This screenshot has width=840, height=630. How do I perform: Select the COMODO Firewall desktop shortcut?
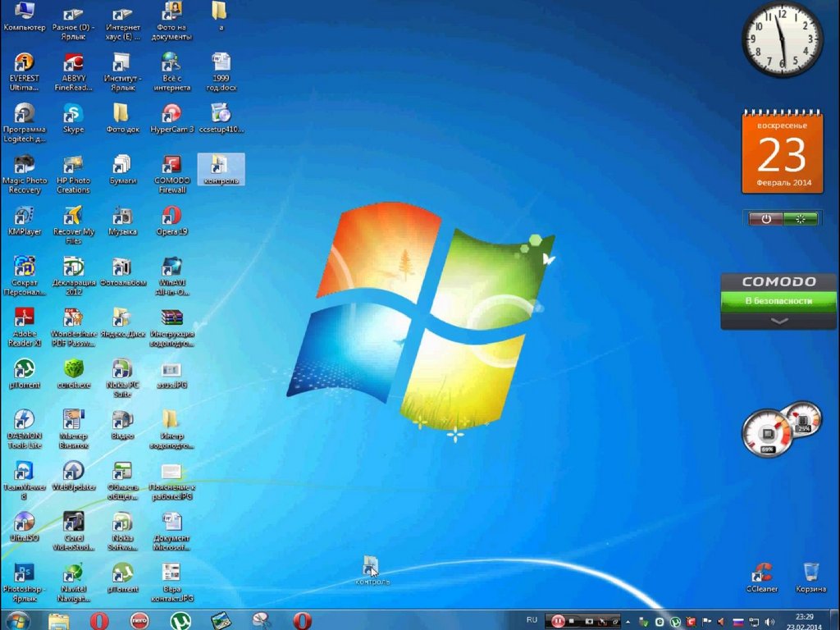coord(171,174)
